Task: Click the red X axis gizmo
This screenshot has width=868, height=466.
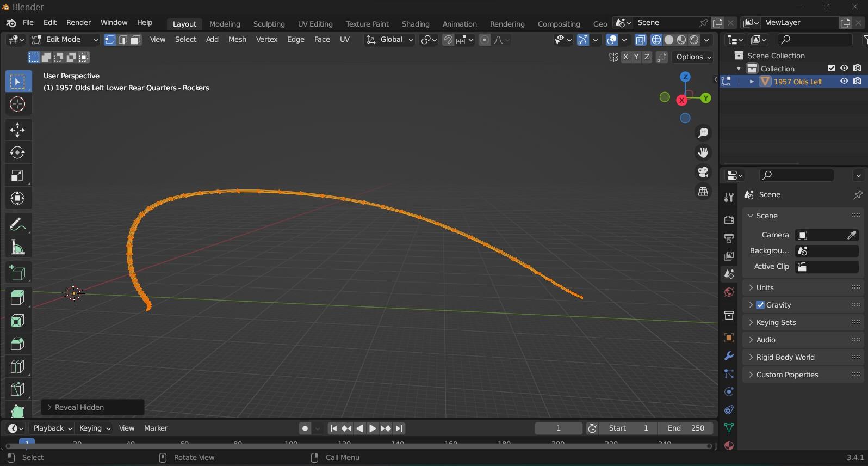Action: click(x=681, y=101)
